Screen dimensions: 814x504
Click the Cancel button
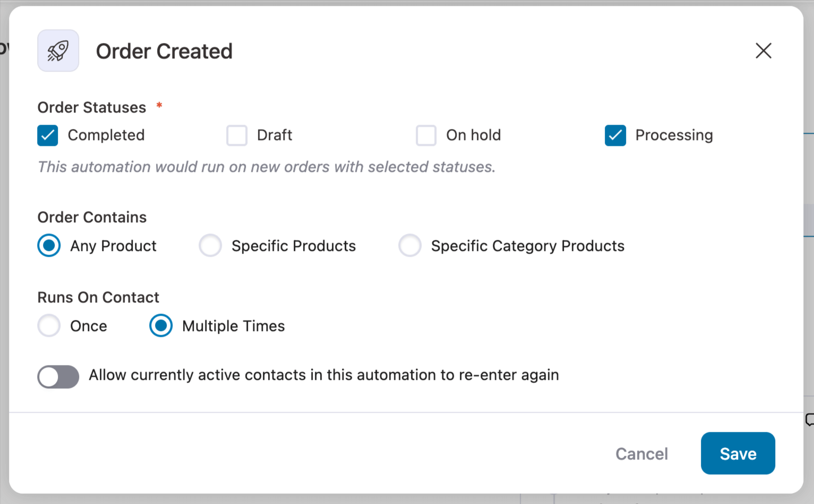(641, 453)
